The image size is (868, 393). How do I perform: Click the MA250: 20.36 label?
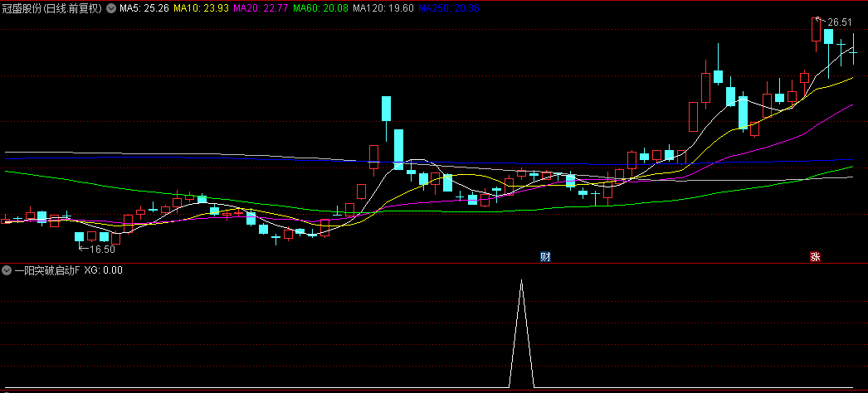pyautogui.click(x=448, y=8)
